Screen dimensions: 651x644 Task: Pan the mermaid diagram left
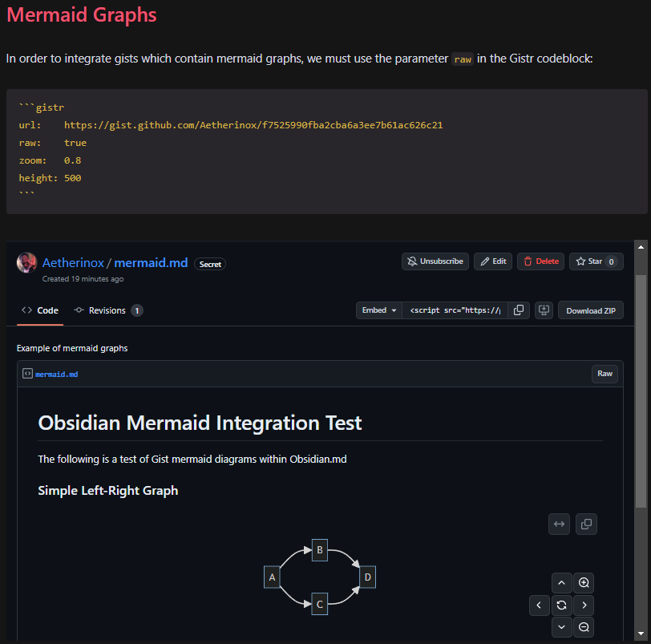540,605
